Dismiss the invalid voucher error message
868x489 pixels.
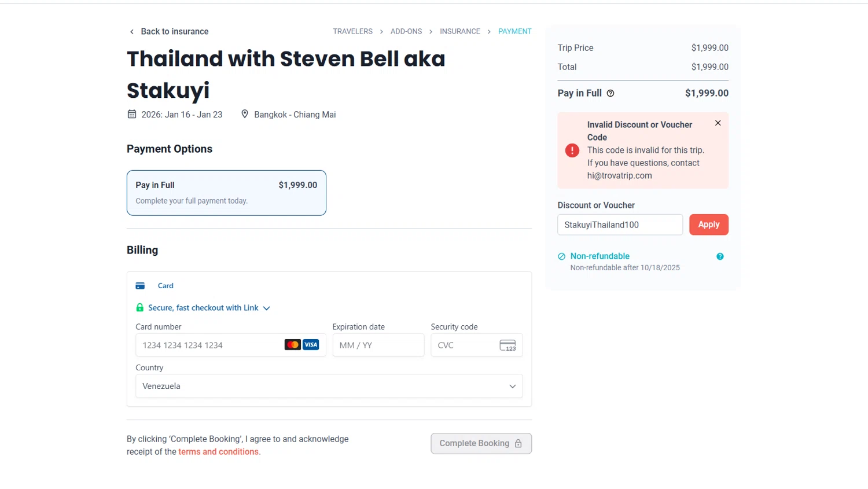pos(718,123)
